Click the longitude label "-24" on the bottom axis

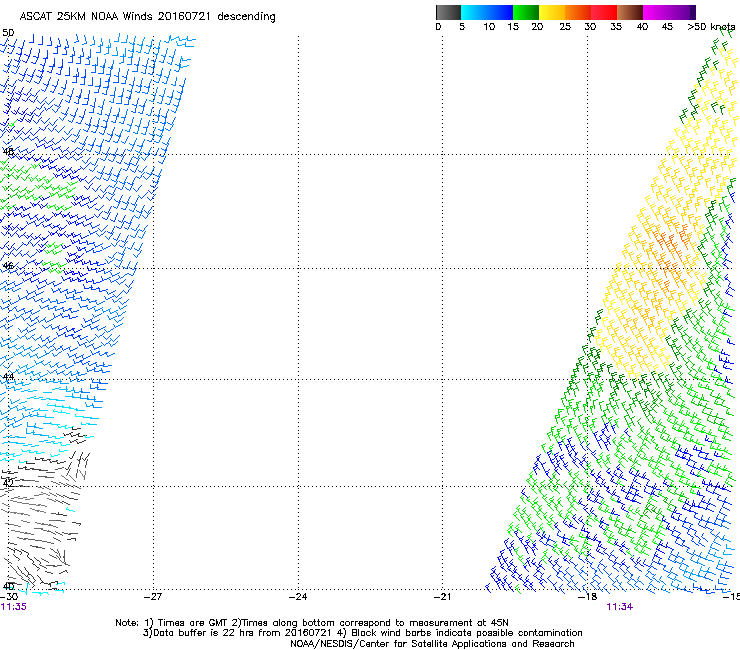tap(298, 597)
